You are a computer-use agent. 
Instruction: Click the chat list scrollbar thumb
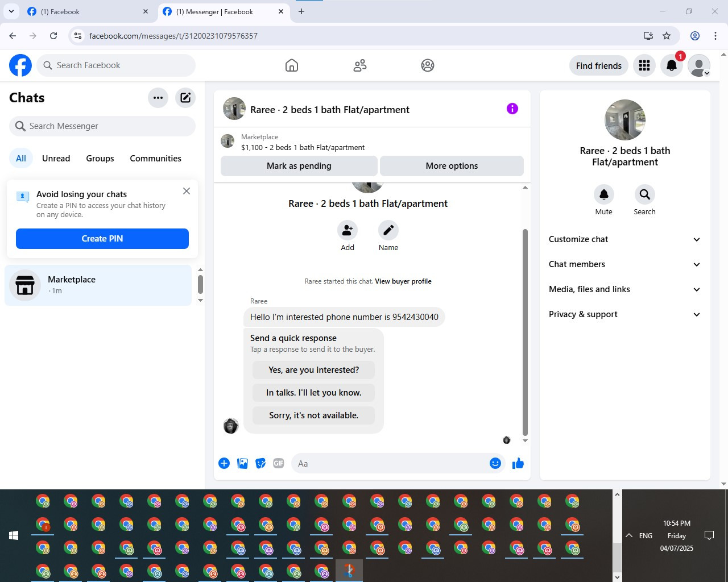tap(200, 284)
